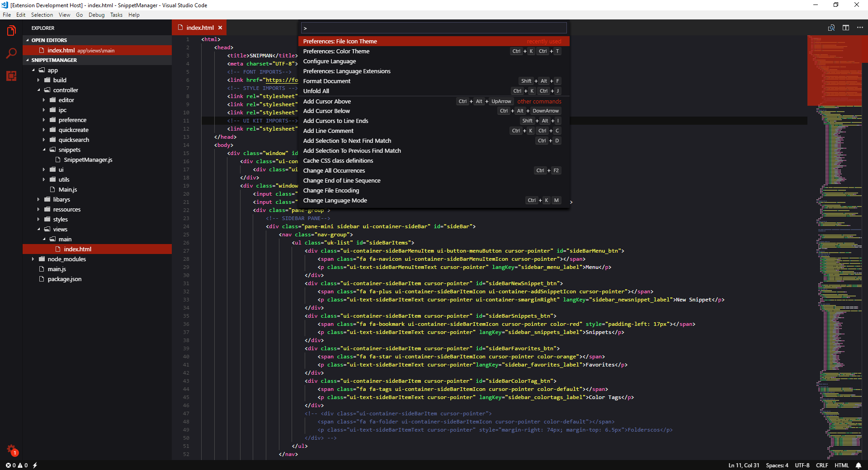
Task: Open the View menu
Action: pos(65,15)
